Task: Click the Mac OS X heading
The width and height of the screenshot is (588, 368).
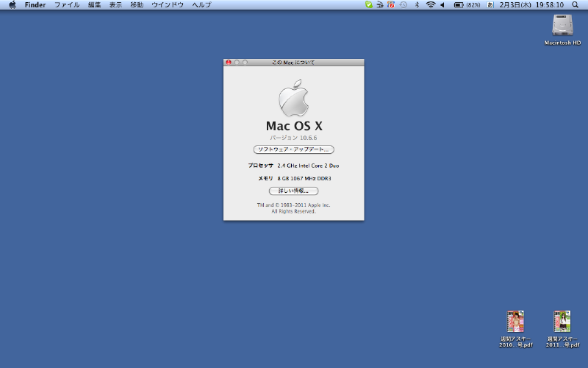Action: pyautogui.click(x=294, y=126)
